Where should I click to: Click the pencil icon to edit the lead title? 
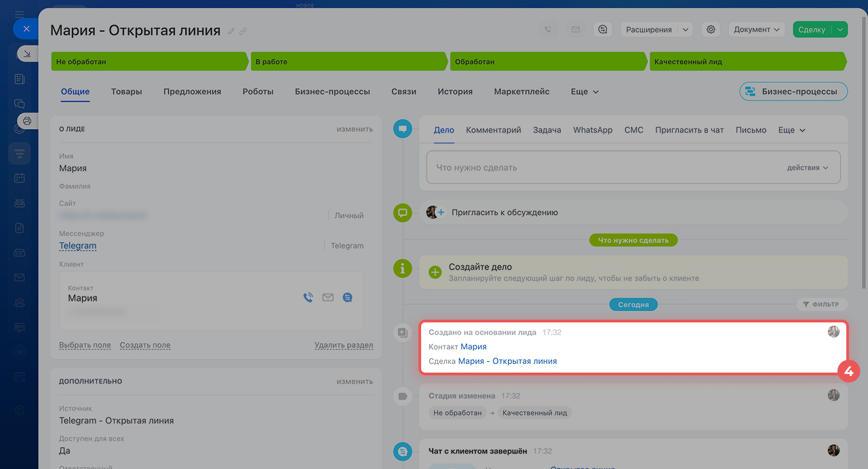coord(231,31)
